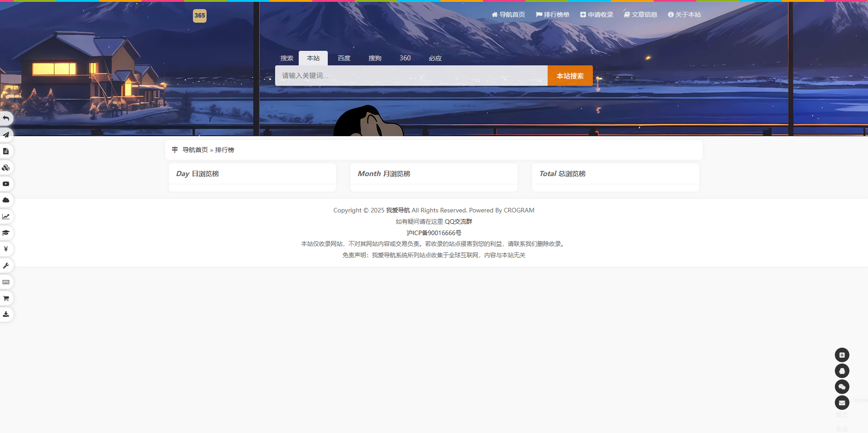Select the 必应 search engine option

(434, 58)
